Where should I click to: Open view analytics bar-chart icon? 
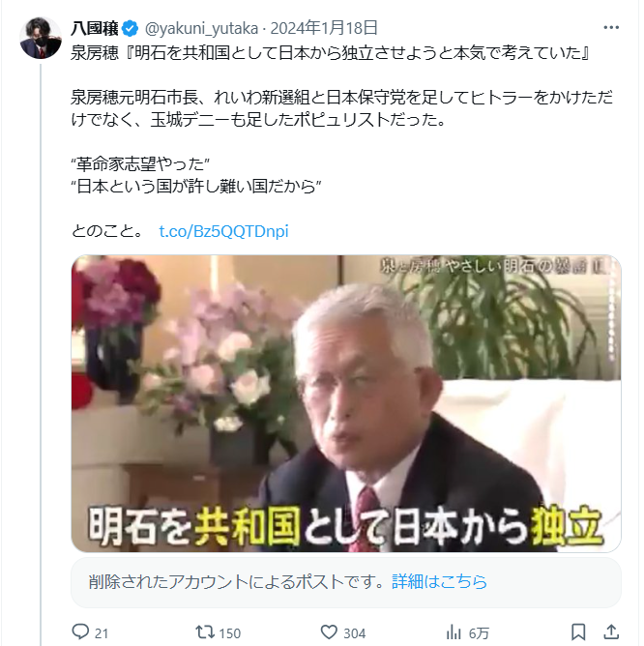tap(454, 631)
